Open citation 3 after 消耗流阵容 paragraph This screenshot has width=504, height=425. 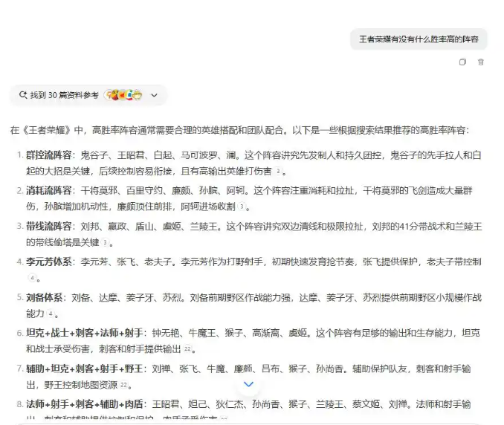coord(242,207)
